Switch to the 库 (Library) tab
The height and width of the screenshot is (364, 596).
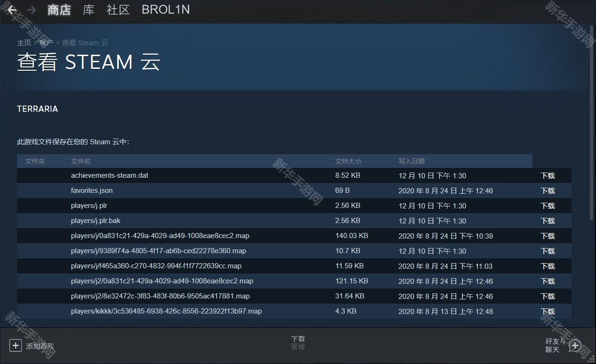[89, 10]
